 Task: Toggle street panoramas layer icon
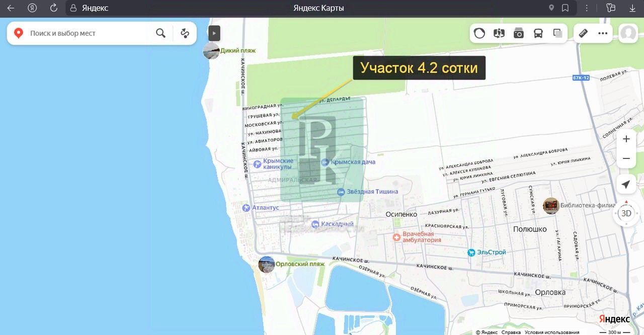tap(499, 33)
